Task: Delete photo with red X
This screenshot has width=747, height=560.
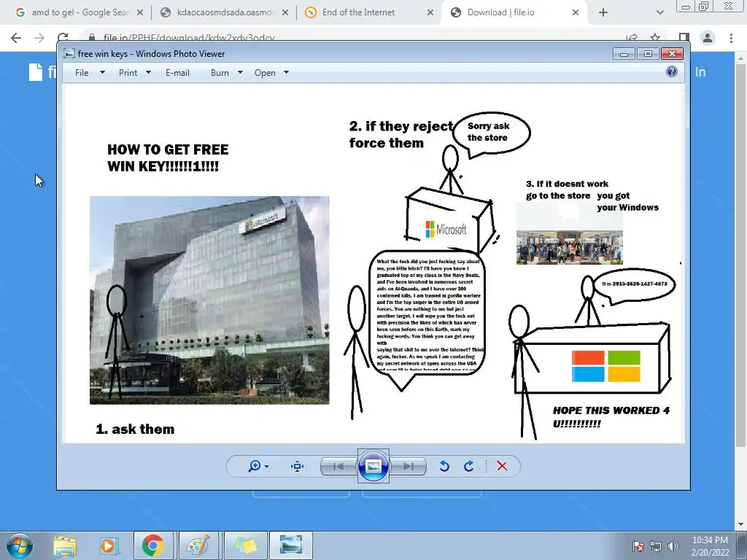Action: [x=502, y=466]
